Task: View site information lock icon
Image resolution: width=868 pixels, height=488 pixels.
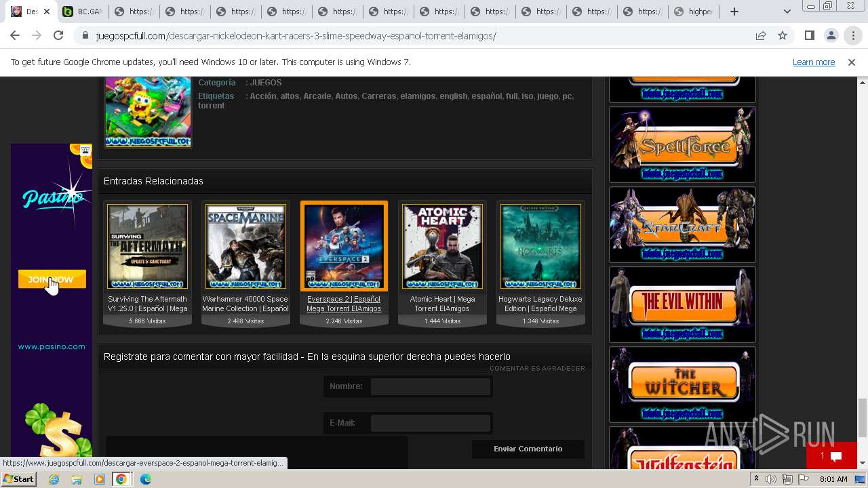Action: click(x=85, y=35)
